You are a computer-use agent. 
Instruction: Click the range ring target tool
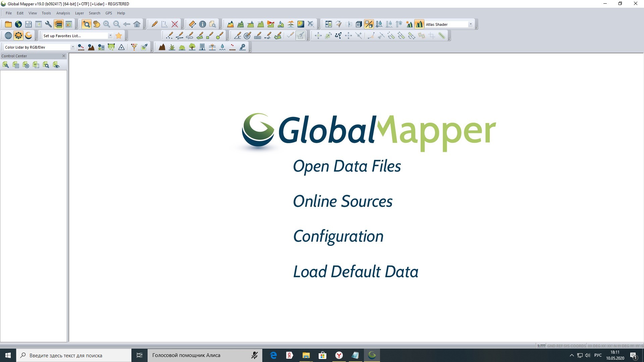click(248, 36)
